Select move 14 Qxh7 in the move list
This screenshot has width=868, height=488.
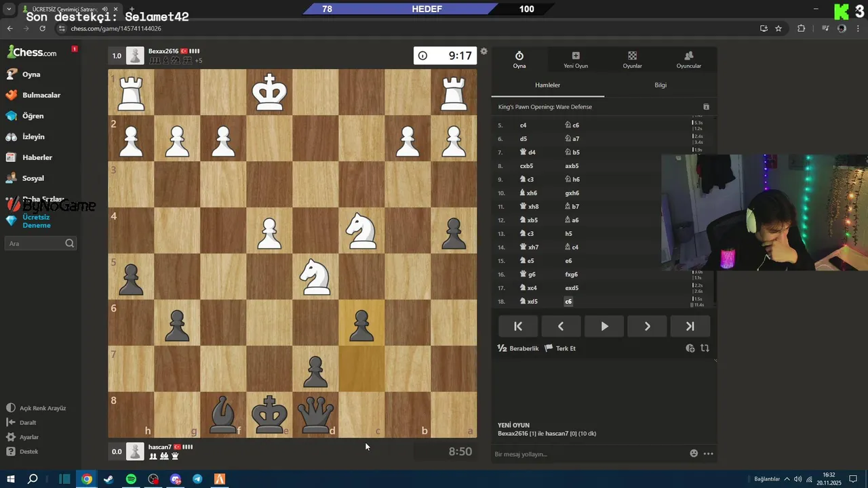(529, 247)
